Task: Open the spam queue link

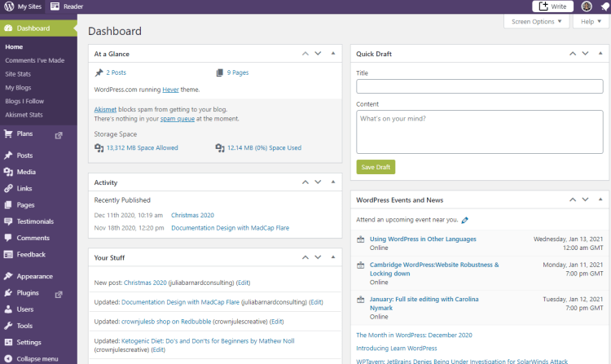Action: (x=178, y=119)
